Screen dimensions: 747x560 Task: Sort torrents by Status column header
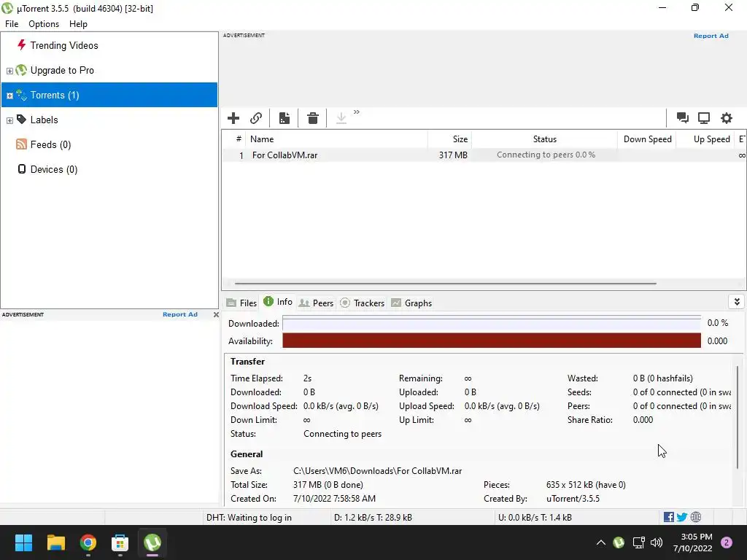click(544, 139)
